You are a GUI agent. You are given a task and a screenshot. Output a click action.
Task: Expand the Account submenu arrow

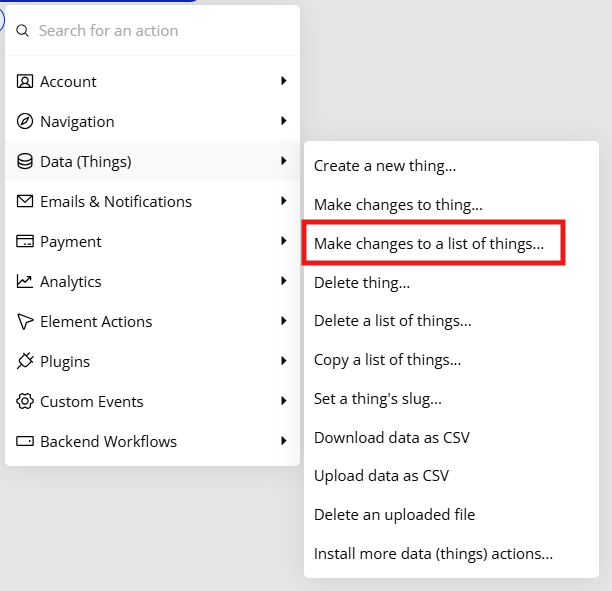(x=284, y=81)
